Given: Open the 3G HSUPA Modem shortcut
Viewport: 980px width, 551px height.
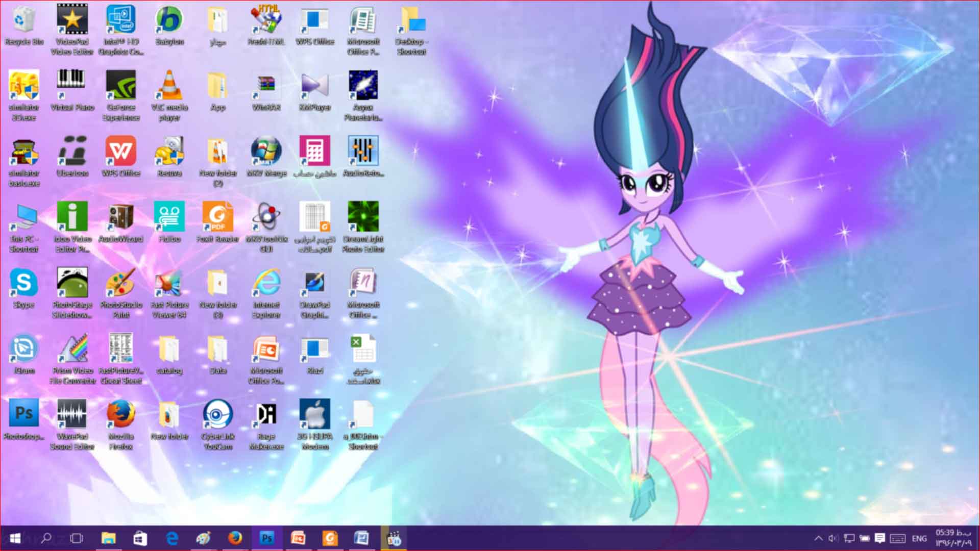Looking at the screenshot, I should point(315,425).
